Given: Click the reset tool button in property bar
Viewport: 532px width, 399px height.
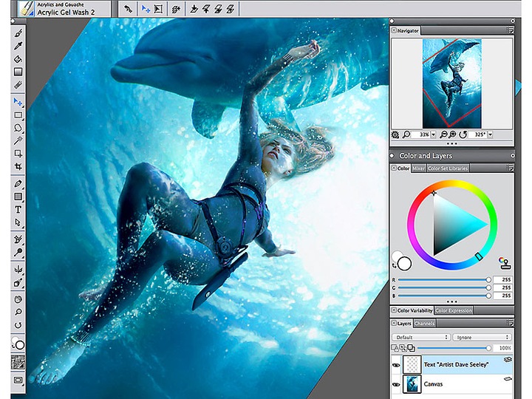Looking at the screenshot, I should [128, 9].
